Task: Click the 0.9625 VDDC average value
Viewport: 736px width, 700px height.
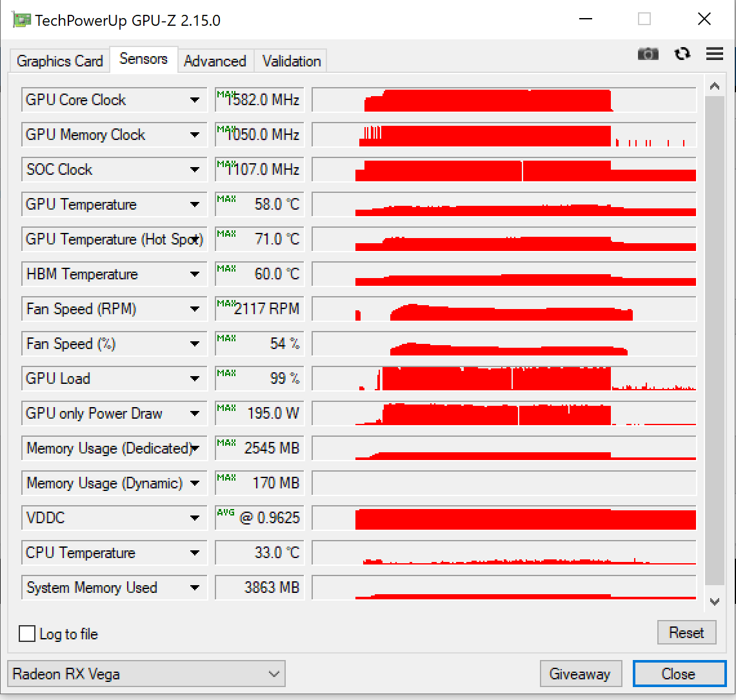Action: pyautogui.click(x=259, y=518)
